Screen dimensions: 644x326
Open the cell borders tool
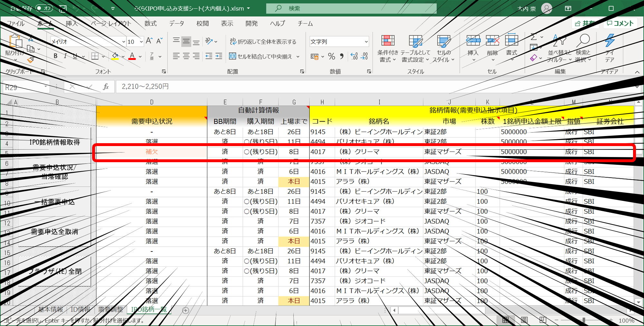point(95,56)
